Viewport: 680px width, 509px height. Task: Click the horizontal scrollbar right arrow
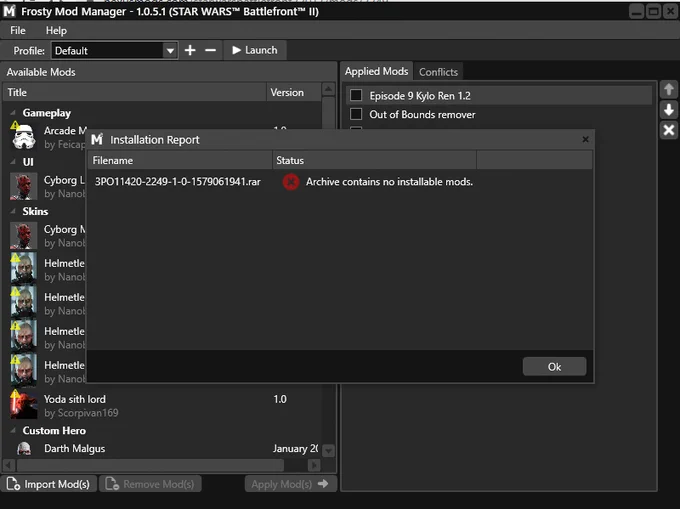click(x=314, y=466)
